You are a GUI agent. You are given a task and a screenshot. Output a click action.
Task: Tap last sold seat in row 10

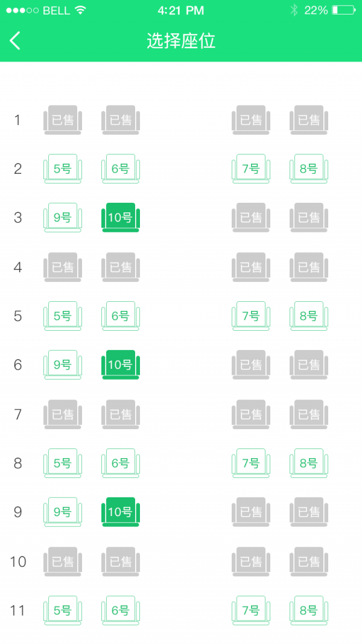pyautogui.click(x=309, y=561)
